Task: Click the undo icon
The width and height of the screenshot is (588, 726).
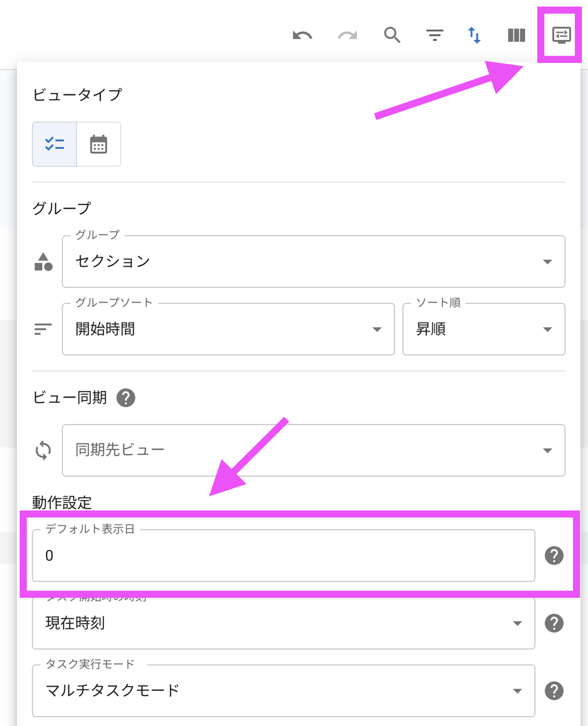Action: pos(302,35)
